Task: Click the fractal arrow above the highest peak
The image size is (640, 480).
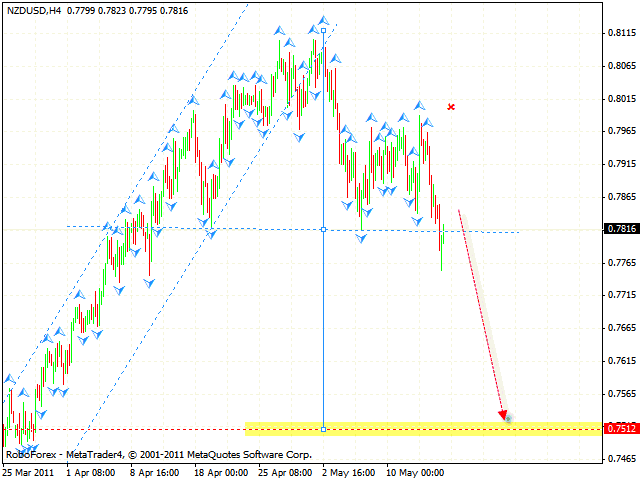Action: (x=323, y=20)
